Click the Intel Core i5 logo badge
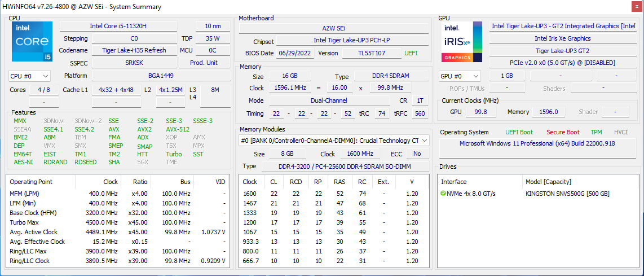The height and width of the screenshot is (276, 644). [x=32, y=42]
